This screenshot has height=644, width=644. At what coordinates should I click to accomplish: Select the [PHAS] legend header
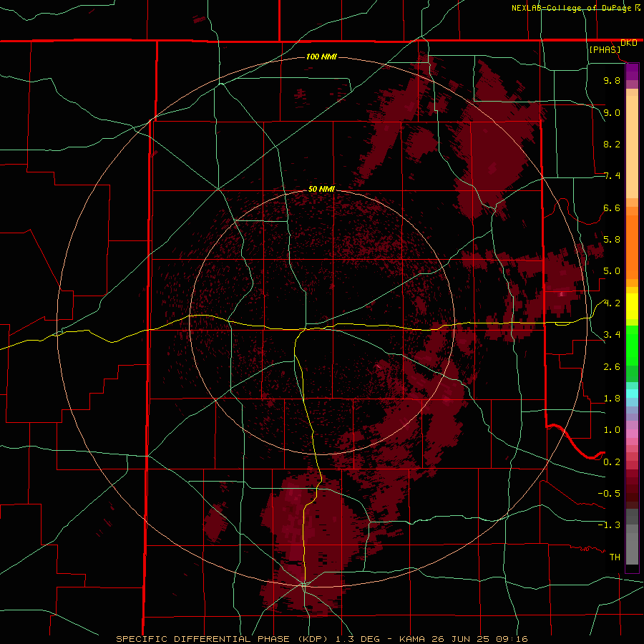click(x=605, y=49)
